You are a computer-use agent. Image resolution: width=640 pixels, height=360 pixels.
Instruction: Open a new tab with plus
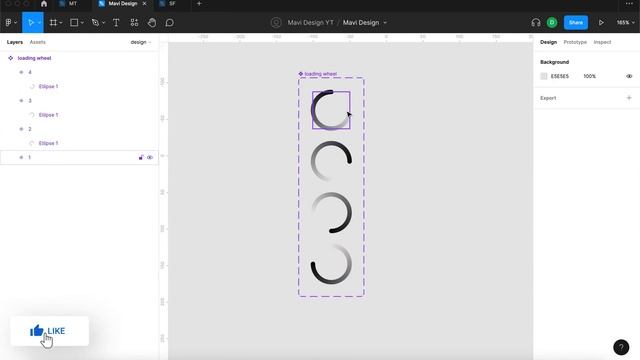pyautogui.click(x=199, y=4)
